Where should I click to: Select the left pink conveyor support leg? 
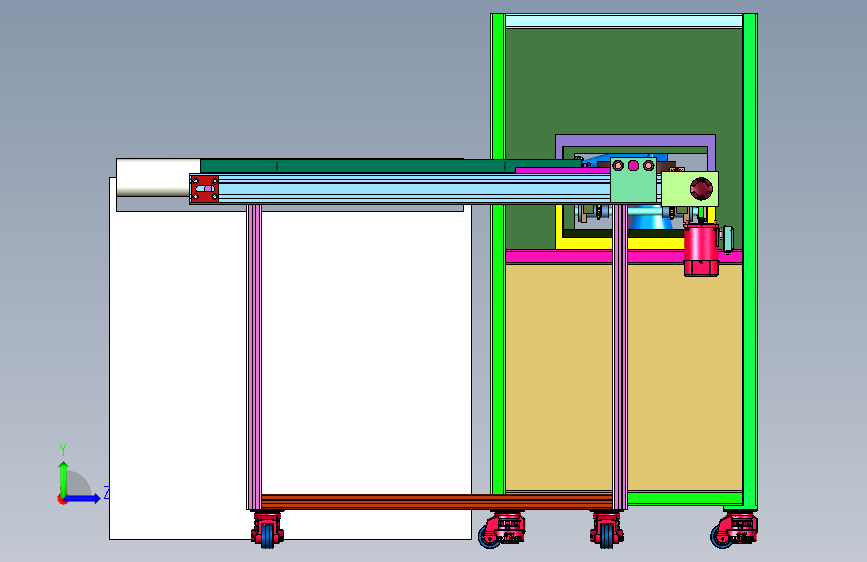click(254, 357)
